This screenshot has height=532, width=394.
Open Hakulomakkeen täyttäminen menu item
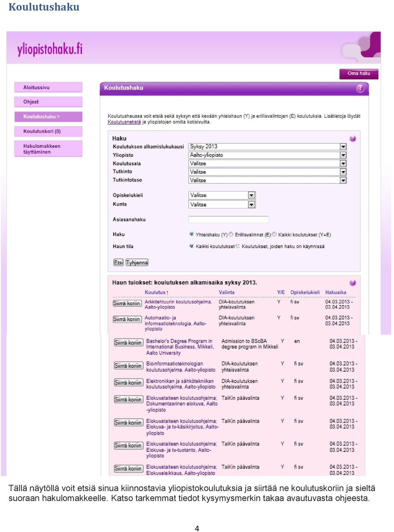48,149
